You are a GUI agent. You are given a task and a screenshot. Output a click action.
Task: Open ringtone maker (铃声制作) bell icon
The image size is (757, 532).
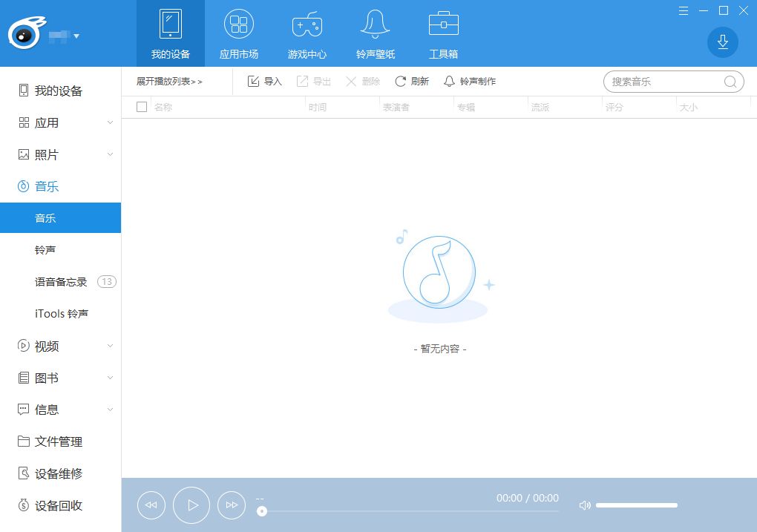tap(449, 82)
